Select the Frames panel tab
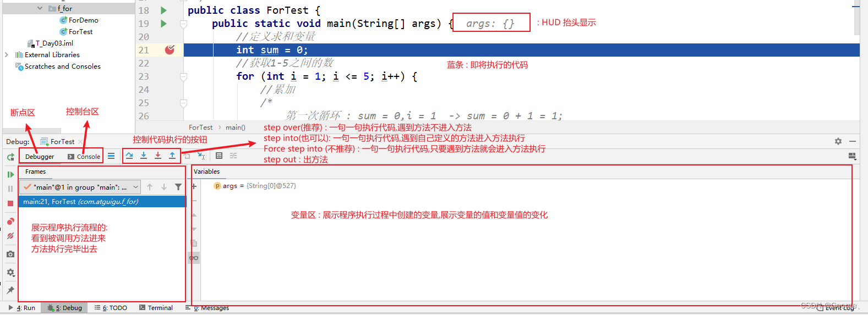The image size is (868, 315). click(x=35, y=172)
